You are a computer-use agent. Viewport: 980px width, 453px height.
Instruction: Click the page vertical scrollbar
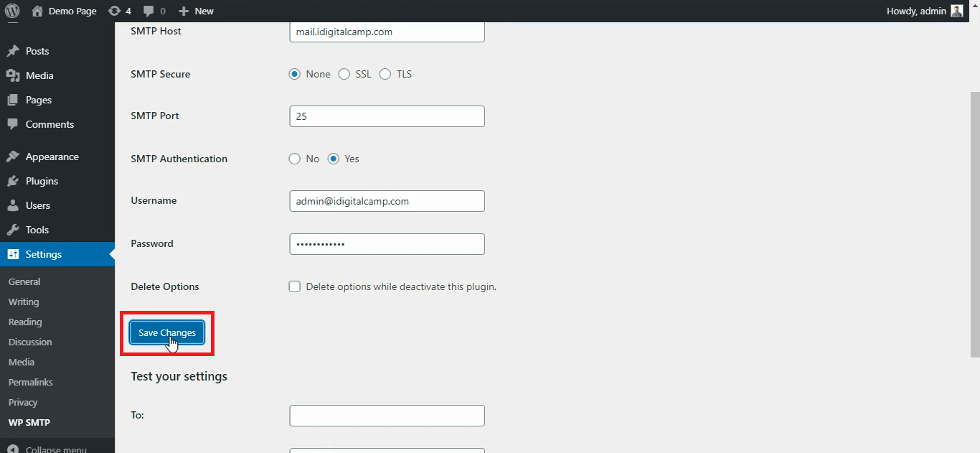tap(974, 223)
